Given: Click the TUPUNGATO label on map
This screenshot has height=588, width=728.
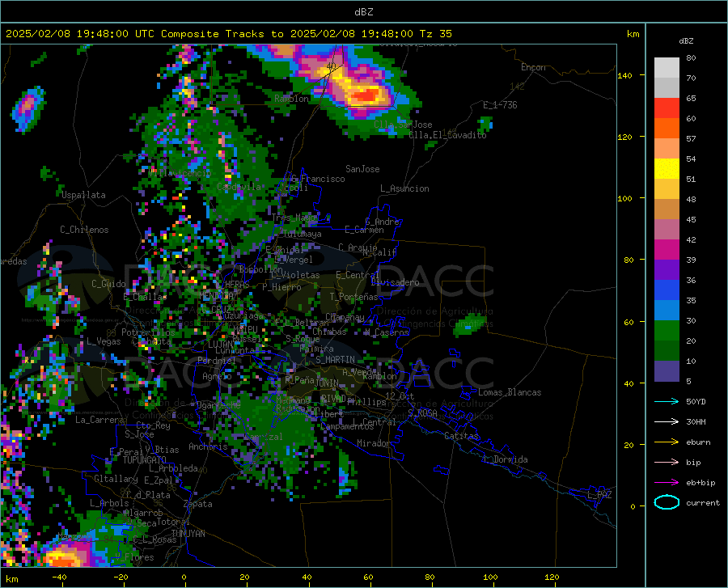Looking at the screenshot, I should point(145,460).
